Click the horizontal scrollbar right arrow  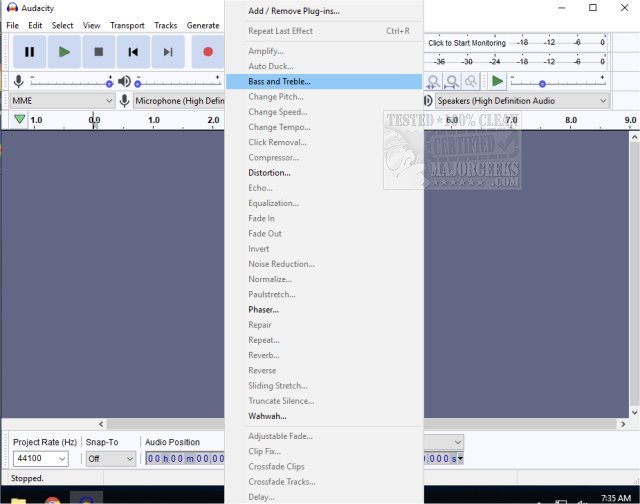[x=623, y=424]
